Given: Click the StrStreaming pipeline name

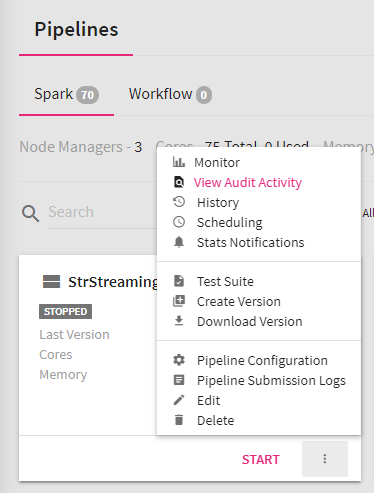Looking at the screenshot, I should [112, 282].
